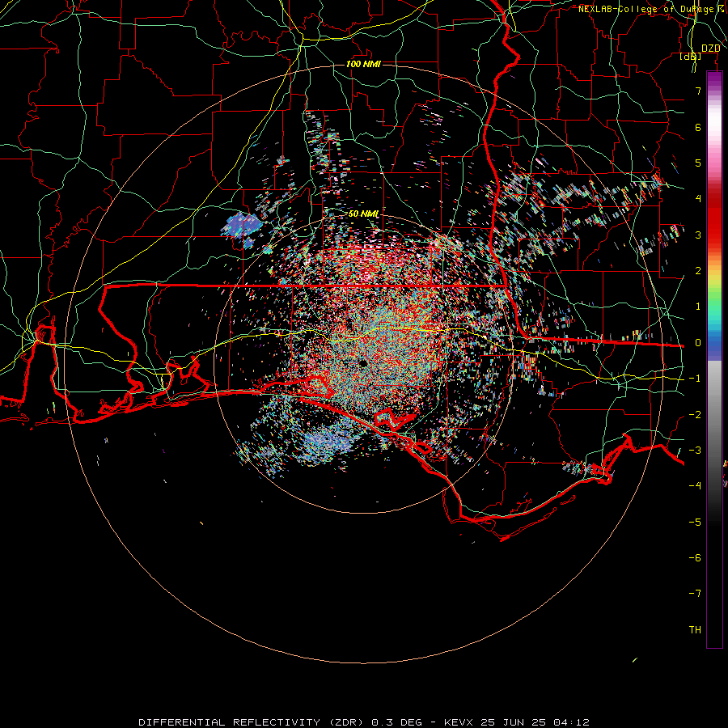Click the '0.3 DEG' elevation text
The image size is (728, 728).
pyautogui.click(x=397, y=722)
